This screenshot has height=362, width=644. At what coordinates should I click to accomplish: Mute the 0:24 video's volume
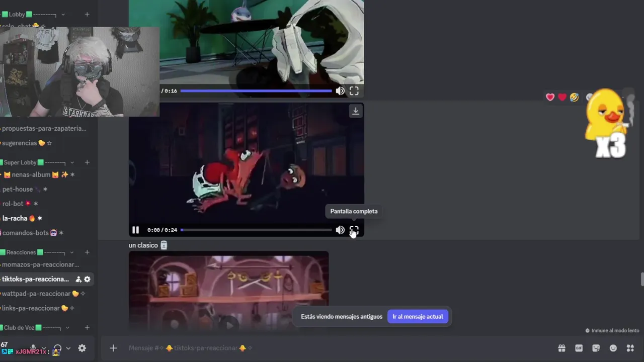(340, 230)
